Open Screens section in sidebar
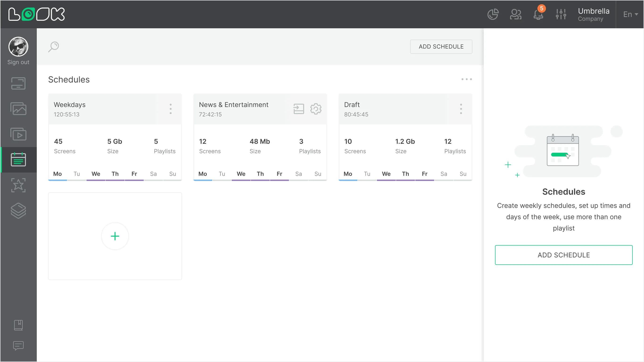644x362 pixels. 18,83
